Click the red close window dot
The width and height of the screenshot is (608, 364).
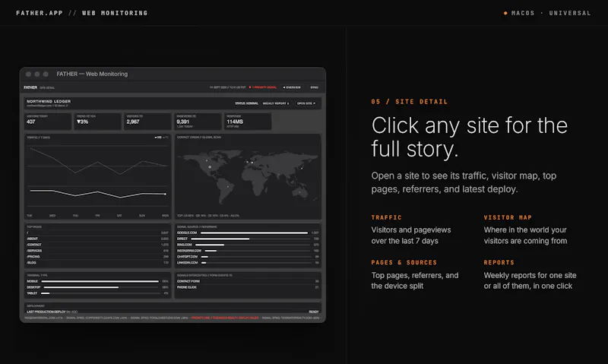tap(29, 74)
